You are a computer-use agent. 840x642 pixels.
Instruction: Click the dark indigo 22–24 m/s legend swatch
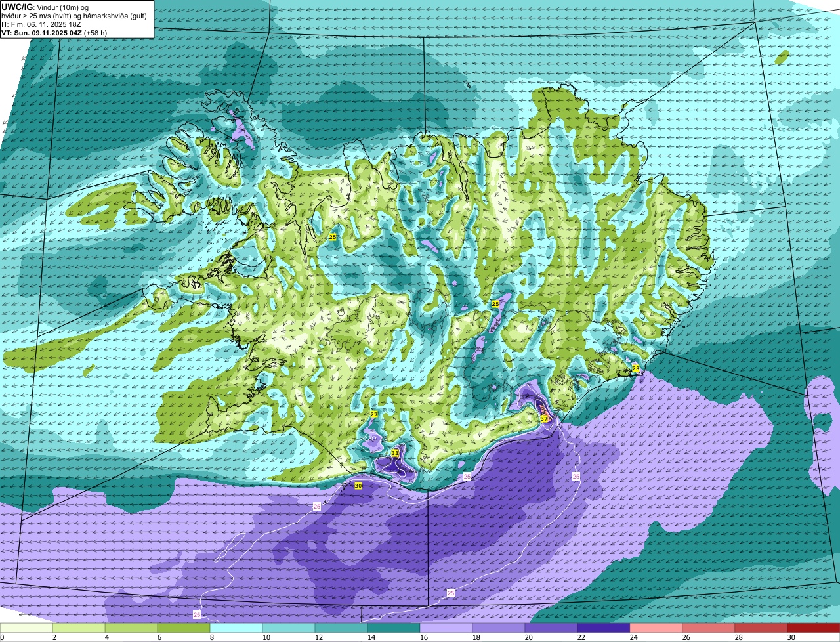(x=604, y=628)
